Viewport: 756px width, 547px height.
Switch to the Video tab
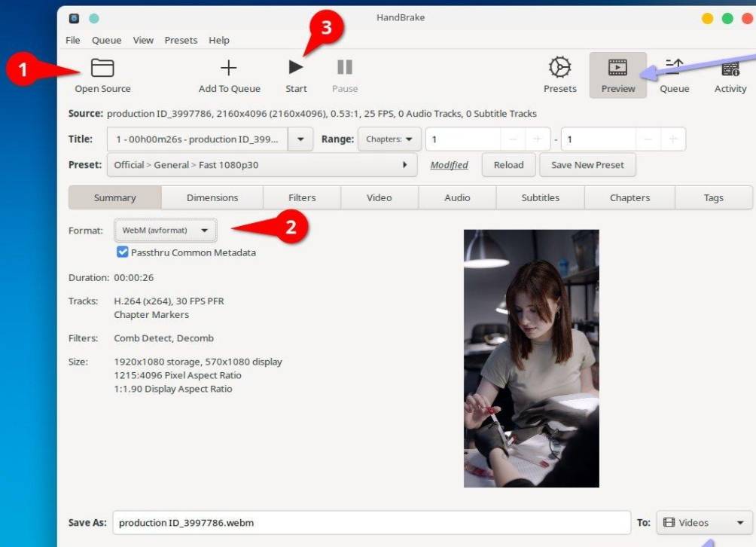tap(379, 197)
